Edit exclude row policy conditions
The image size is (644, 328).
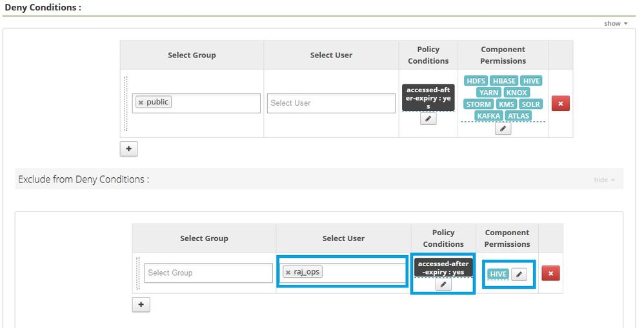tap(443, 284)
